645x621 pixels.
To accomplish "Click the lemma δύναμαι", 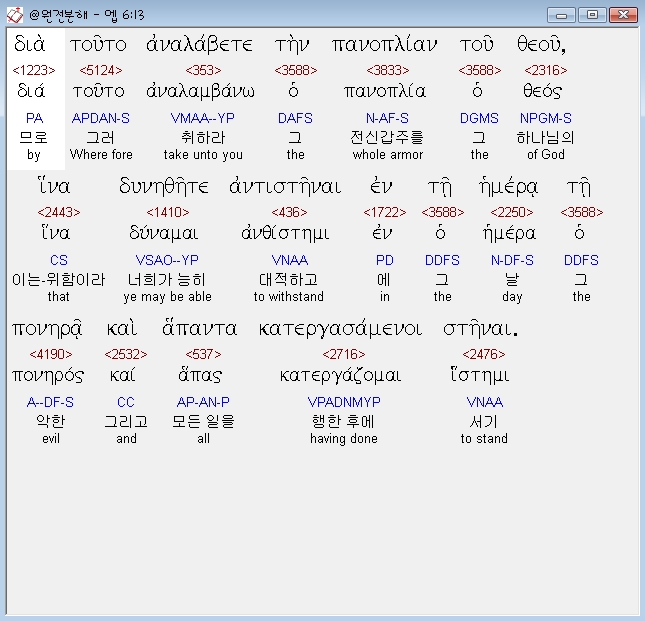I will click(x=164, y=233).
